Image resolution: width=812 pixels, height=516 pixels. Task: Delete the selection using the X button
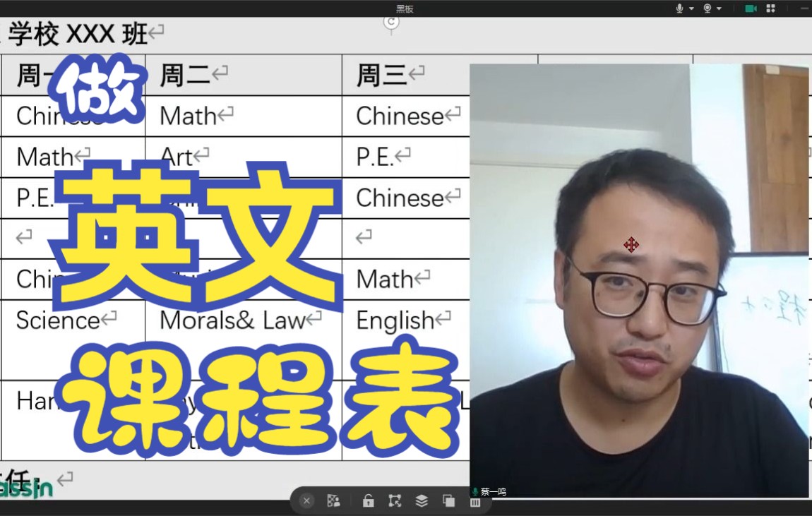[306, 500]
